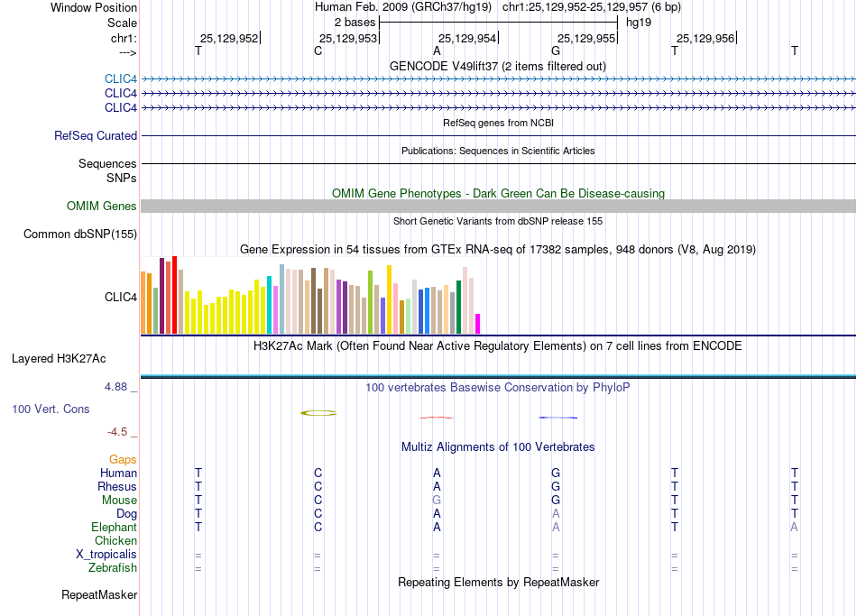The height and width of the screenshot is (616, 857).
Task: Click the Common dbSNP(155) track label
Action: [x=79, y=234]
